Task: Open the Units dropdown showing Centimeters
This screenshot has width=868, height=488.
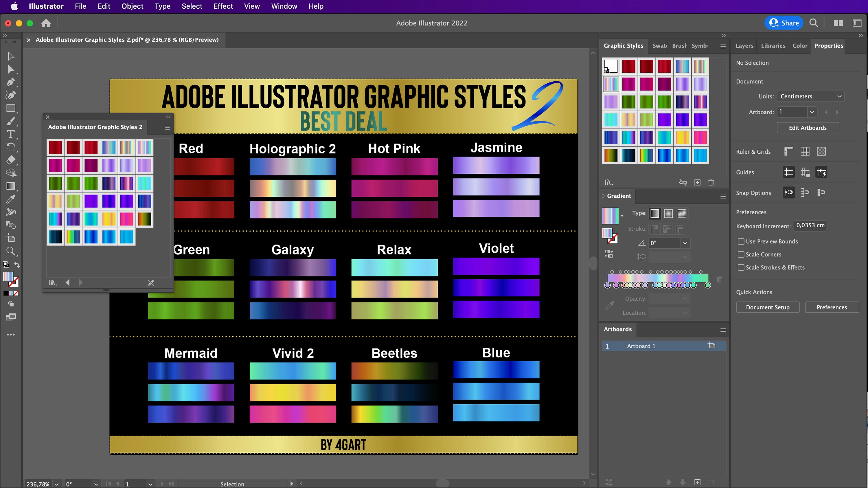Action: point(810,96)
